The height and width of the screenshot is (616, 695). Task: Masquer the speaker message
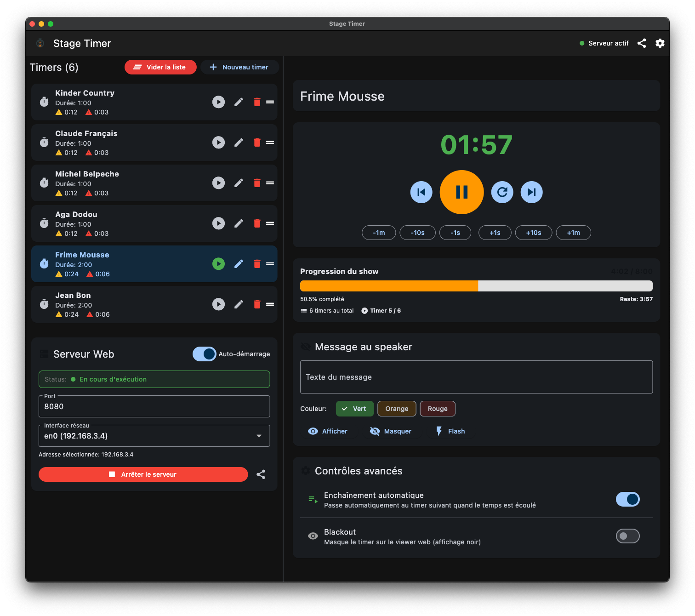coord(391,431)
